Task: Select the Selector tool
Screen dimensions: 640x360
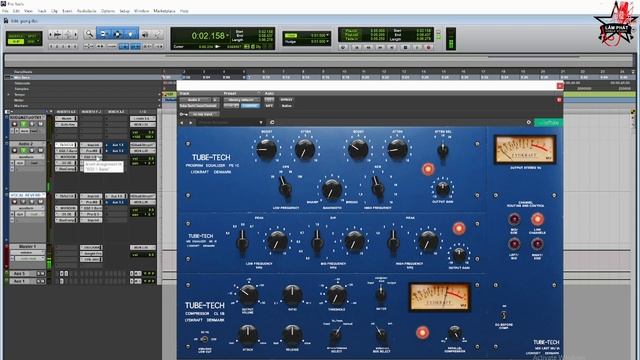Action: coord(118,34)
